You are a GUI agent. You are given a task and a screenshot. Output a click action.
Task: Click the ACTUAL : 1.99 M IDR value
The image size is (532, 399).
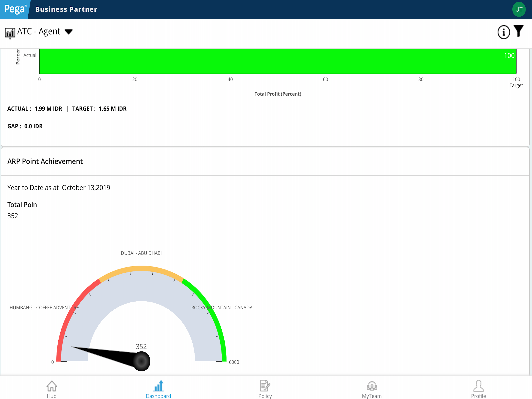click(35, 109)
